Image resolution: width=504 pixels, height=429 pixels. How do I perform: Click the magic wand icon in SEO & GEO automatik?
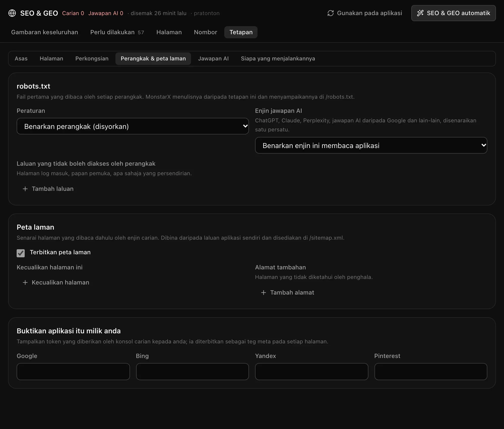[x=420, y=13]
